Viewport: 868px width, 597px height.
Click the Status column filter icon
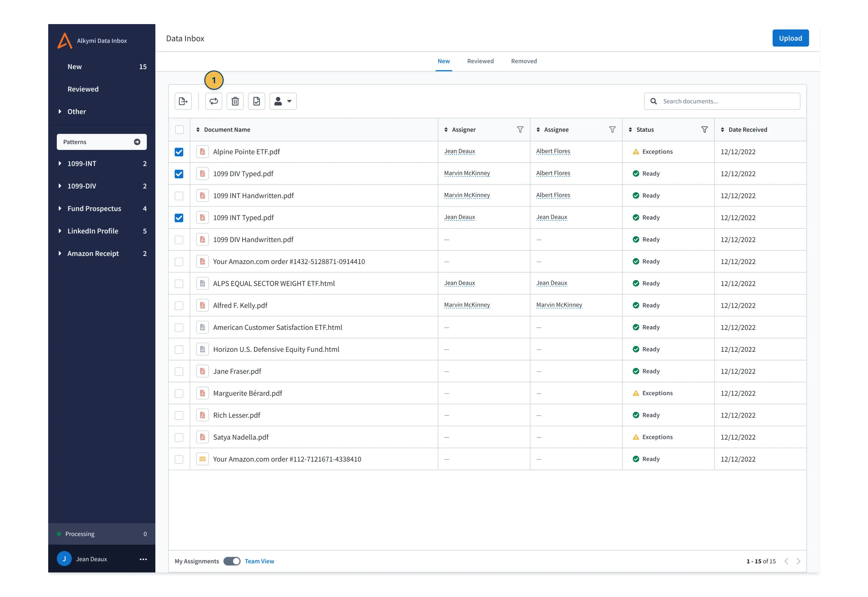[704, 130]
